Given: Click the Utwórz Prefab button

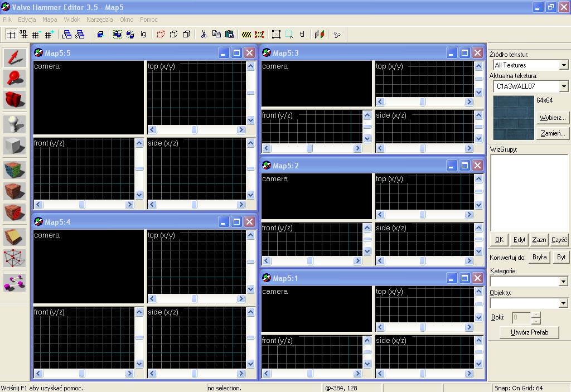Looking at the screenshot, I should [x=529, y=332].
